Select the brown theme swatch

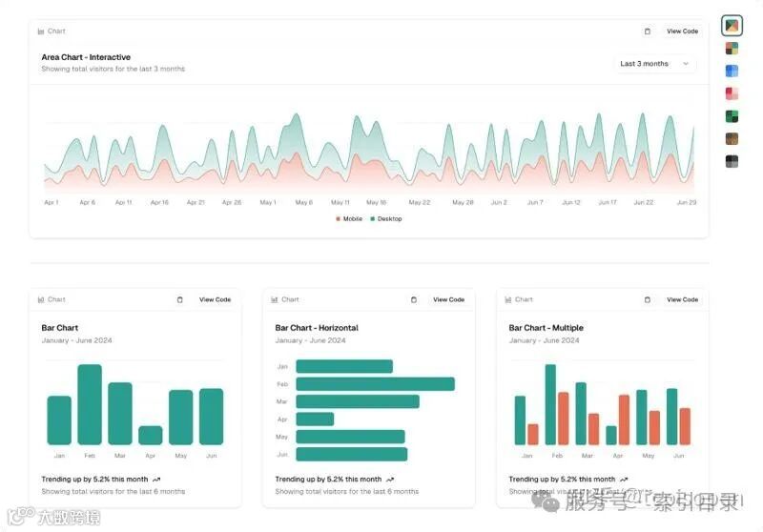[732, 138]
